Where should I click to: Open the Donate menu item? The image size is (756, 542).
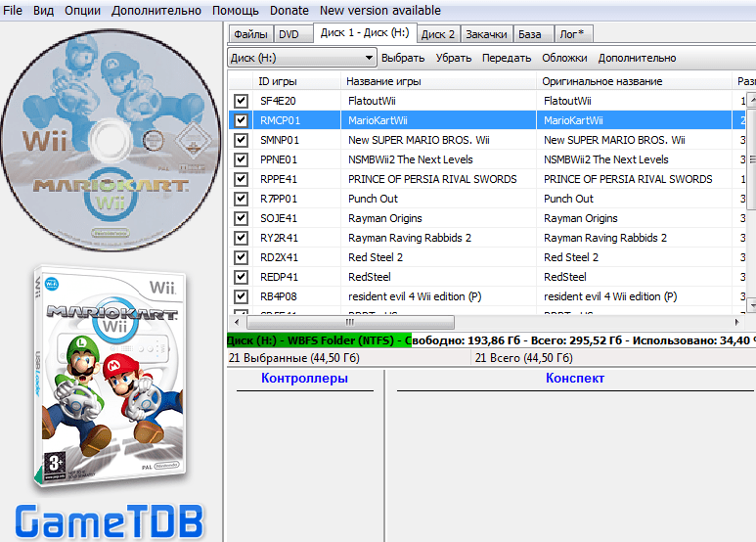click(x=289, y=10)
